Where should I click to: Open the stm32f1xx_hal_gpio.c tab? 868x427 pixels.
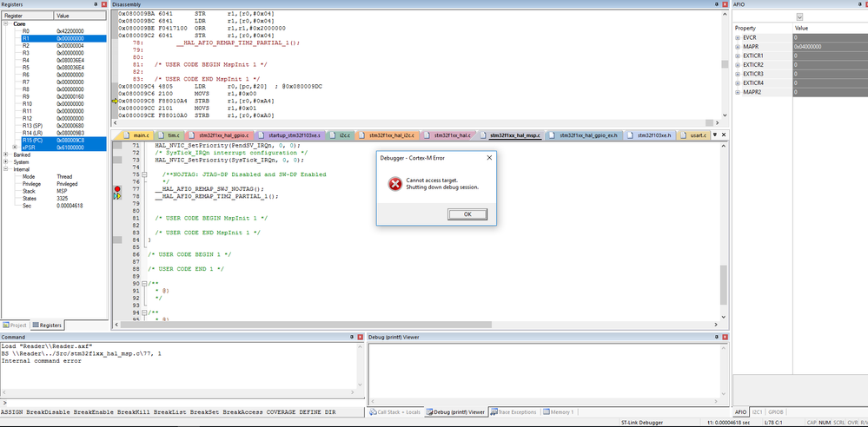coord(221,135)
